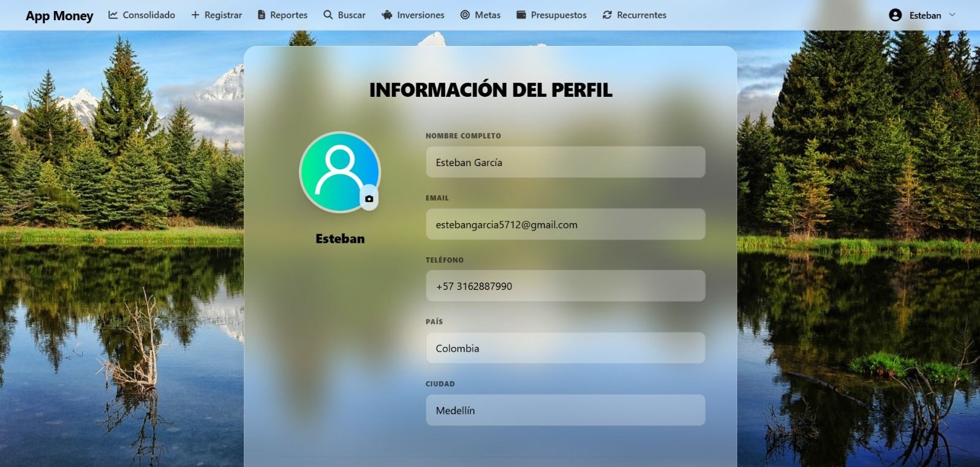Click the plus icon for Registrar

tap(195, 15)
